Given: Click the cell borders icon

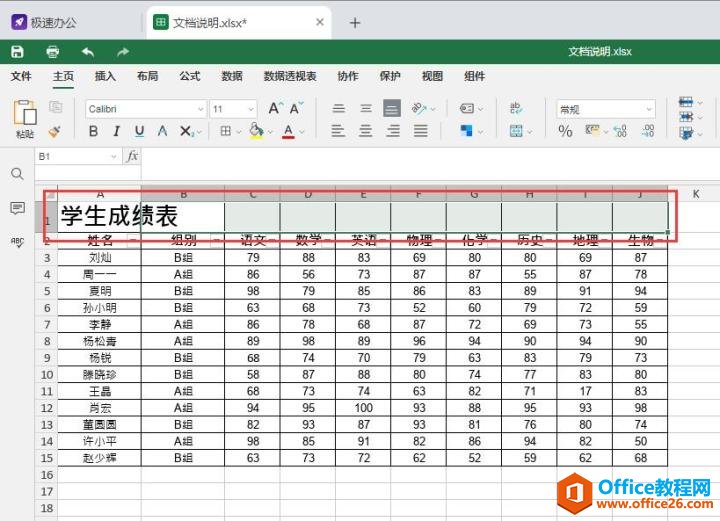Looking at the screenshot, I should tap(225, 131).
